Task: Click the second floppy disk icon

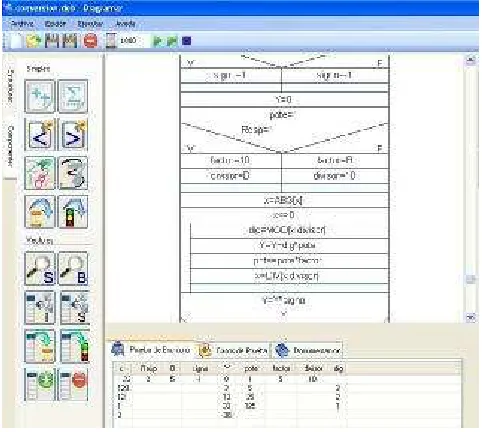Action: 69,41
